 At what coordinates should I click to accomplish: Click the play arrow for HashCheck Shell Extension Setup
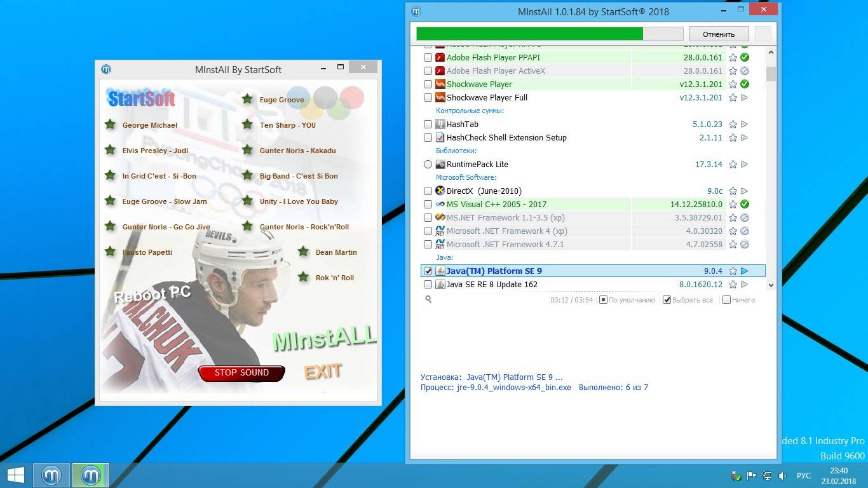pos(745,137)
